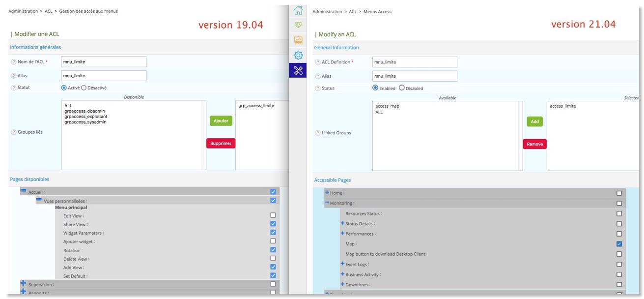Open the Configuration gear sidebar icon
644x299 pixels.
[299, 55]
